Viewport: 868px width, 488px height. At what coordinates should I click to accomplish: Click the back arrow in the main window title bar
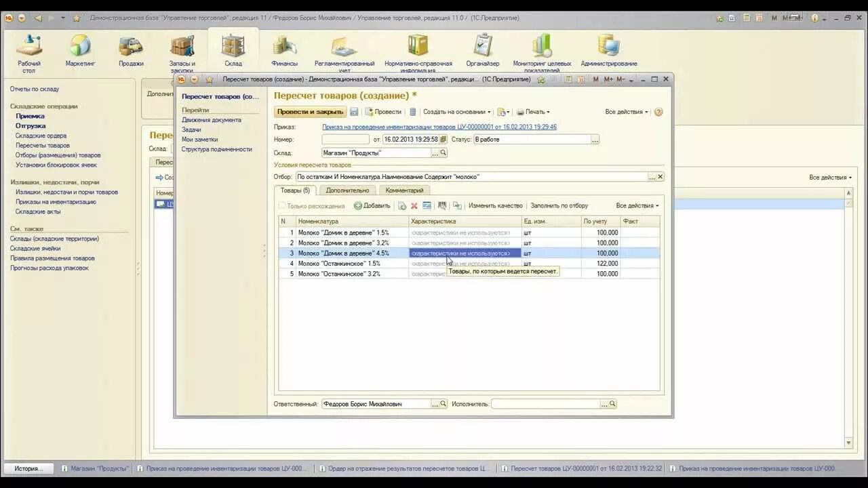click(38, 18)
